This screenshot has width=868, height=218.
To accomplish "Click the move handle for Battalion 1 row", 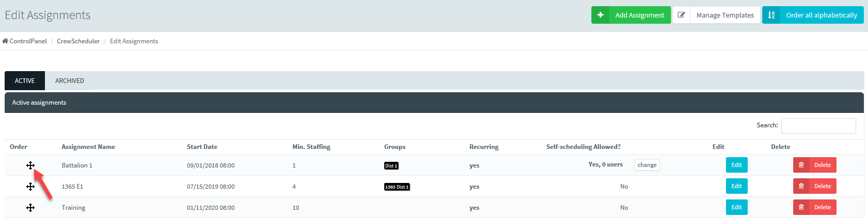I will [30, 165].
